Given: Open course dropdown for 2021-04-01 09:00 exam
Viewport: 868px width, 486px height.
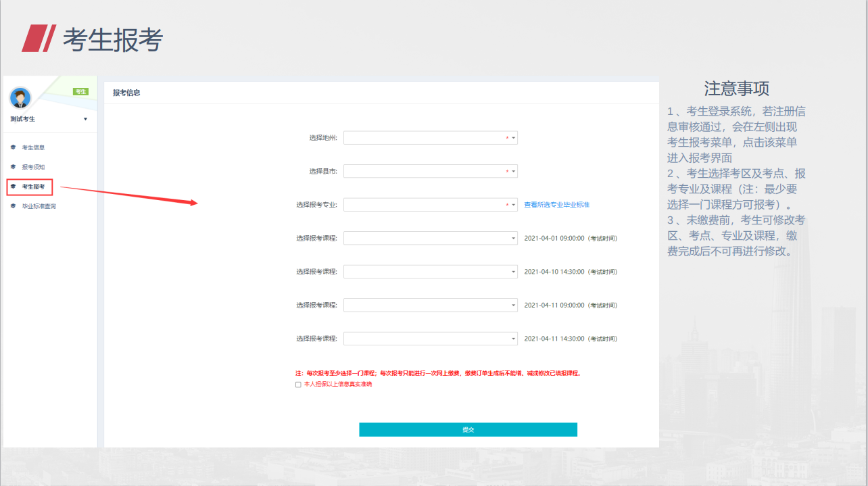Looking at the screenshot, I should (430, 238).
